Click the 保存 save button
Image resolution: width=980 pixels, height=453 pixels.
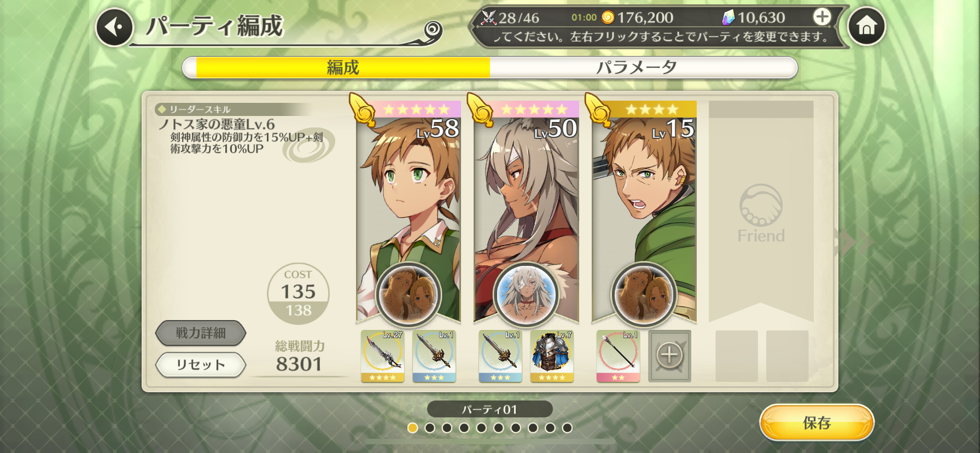(816, 422)
